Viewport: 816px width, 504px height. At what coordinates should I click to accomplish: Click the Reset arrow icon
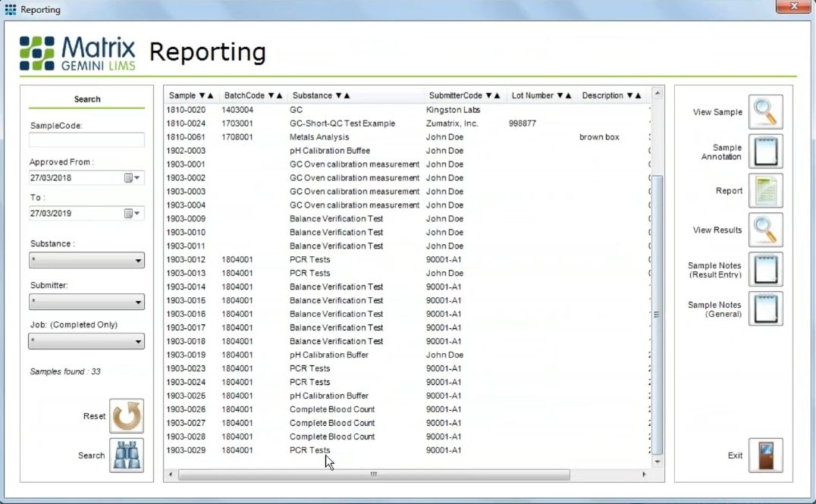click(x=127, y=416)
